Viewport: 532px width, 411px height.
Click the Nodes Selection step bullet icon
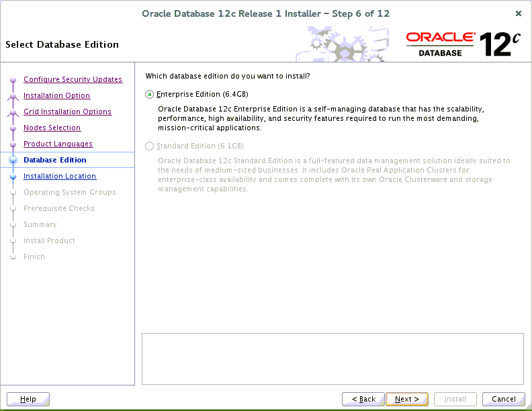pos(13,128)
